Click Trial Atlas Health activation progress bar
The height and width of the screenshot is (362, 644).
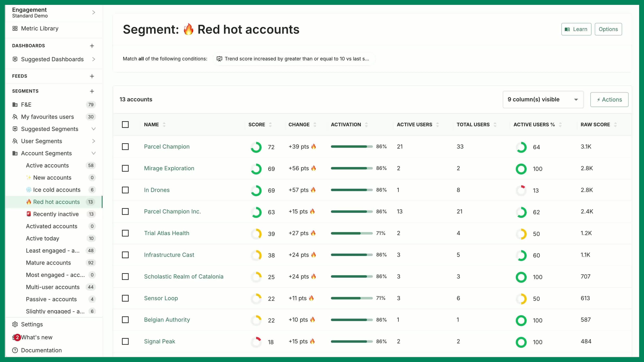tap(352, 233)
